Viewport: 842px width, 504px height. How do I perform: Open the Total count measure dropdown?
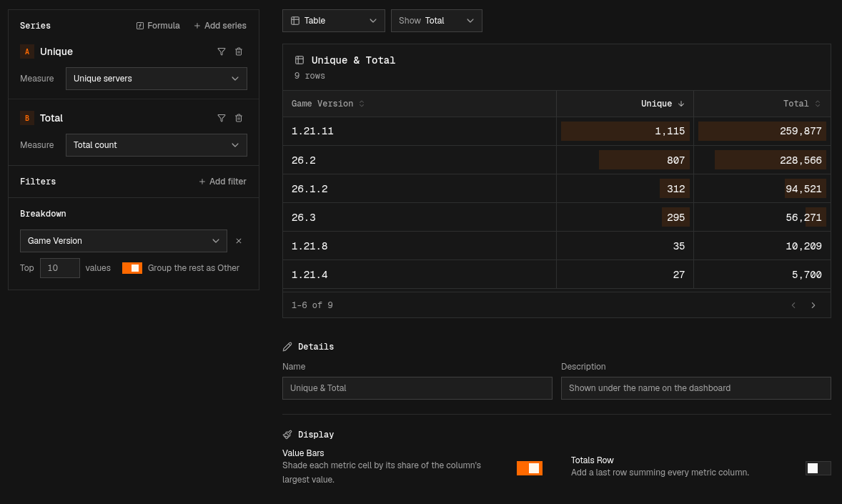pos(157,145)
